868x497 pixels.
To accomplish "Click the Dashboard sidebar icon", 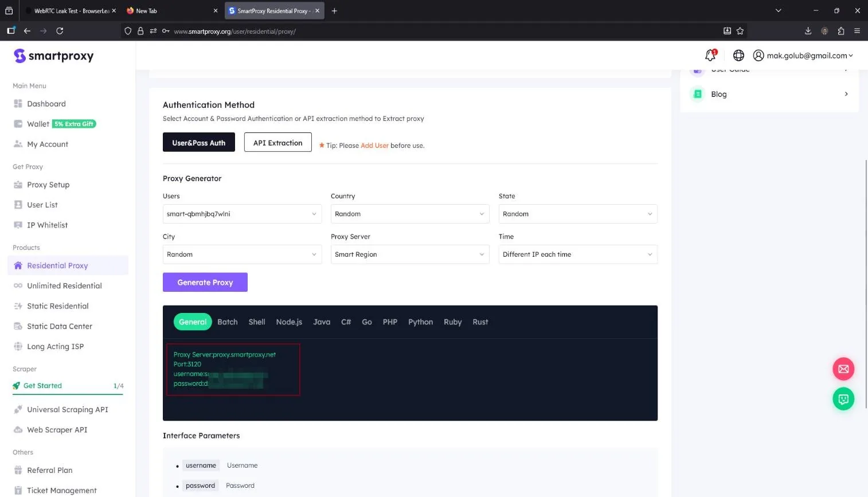I will coord(18,104).
